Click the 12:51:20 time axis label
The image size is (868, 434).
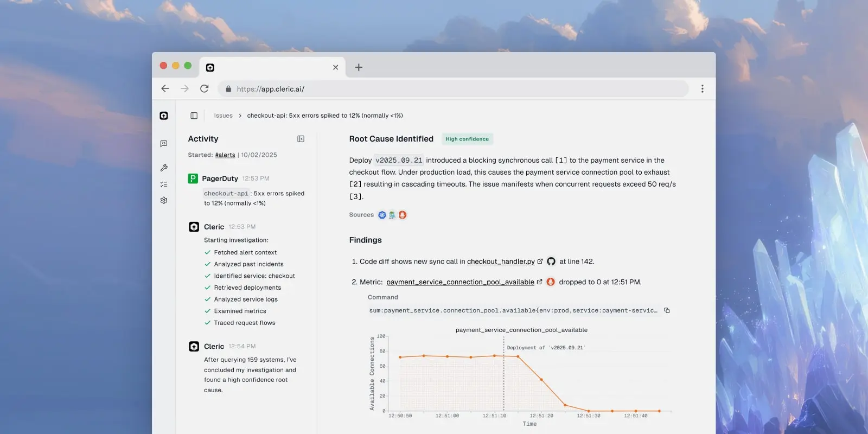point(541,416)
